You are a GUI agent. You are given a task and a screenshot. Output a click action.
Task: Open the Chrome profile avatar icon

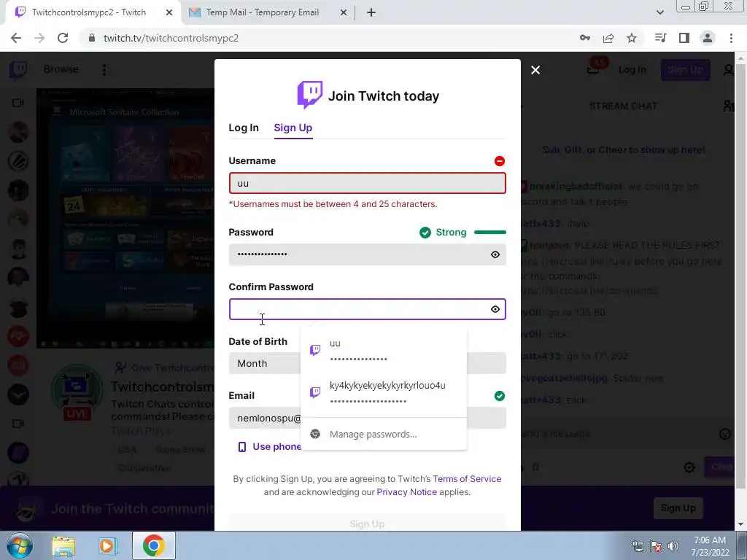coord(708,38)
